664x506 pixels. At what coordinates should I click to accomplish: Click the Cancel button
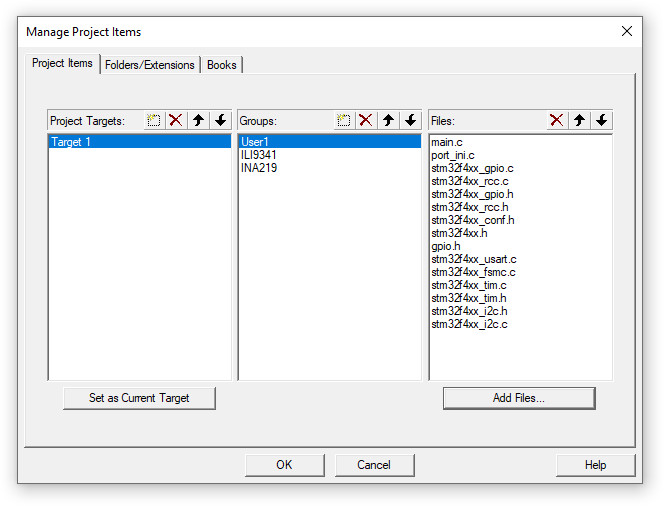coord(374,465)
